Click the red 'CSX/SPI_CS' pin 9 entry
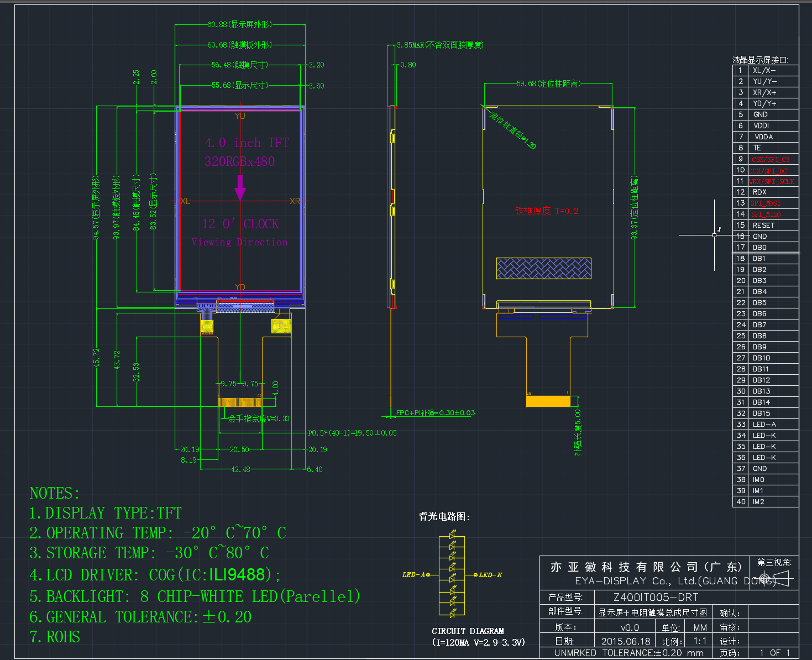Viewport: 812px width, 660px height. (x=771, y=159)
